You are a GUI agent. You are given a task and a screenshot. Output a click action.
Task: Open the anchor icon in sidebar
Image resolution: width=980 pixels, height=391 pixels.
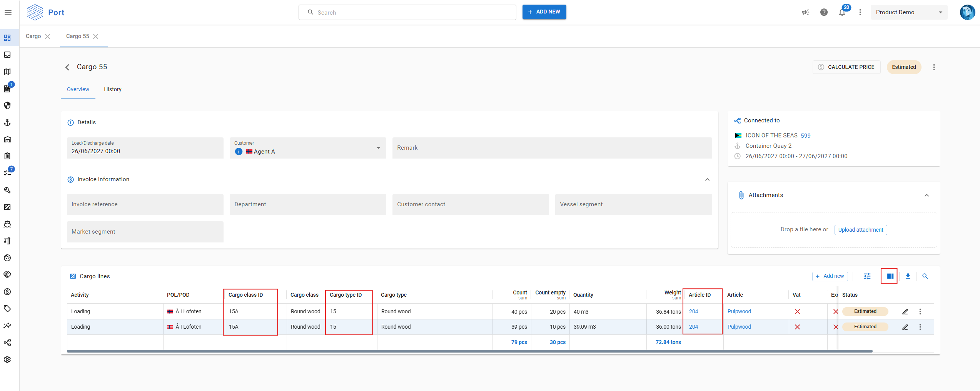pyautogui.click(x=7, y=122)
